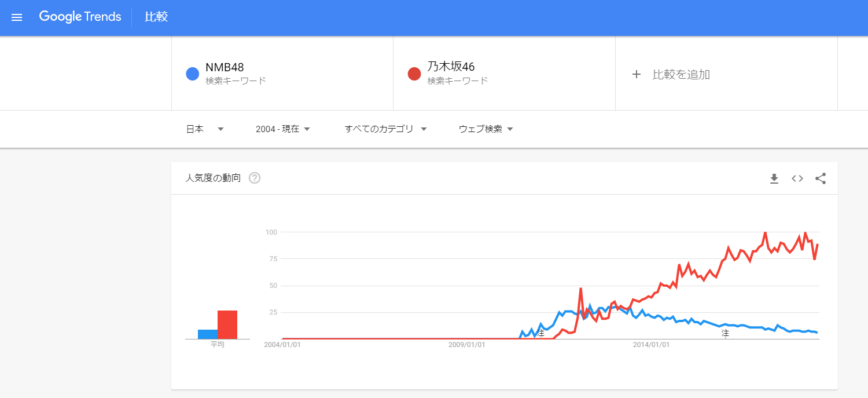Expand the ウェブ検索 search type dropdown
The height and width of the screenshot is (398, 868).
coord(486,129)
